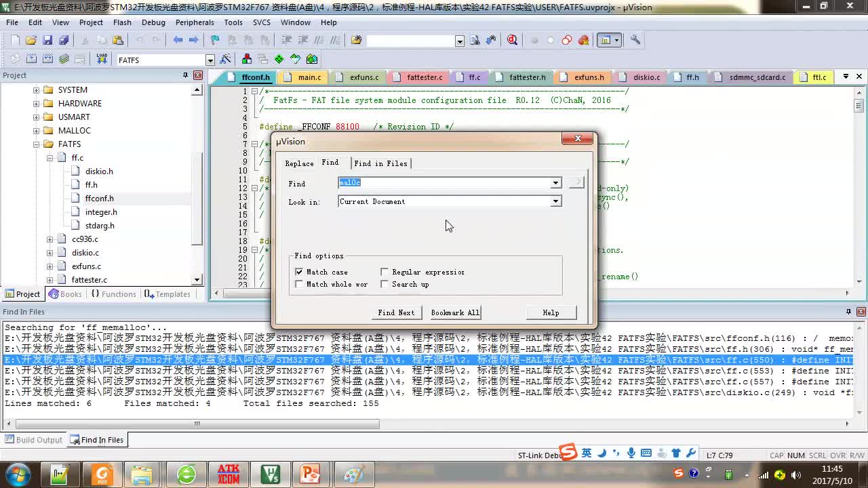Enable Match whole word checkbox

tap(299, 284)
